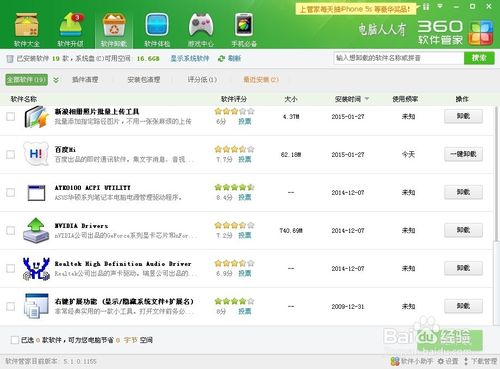Viewport: 500px width, 369px height.
Task: Click the sort arrow beside 安装时间 header
Action: (x=367, y=99)
